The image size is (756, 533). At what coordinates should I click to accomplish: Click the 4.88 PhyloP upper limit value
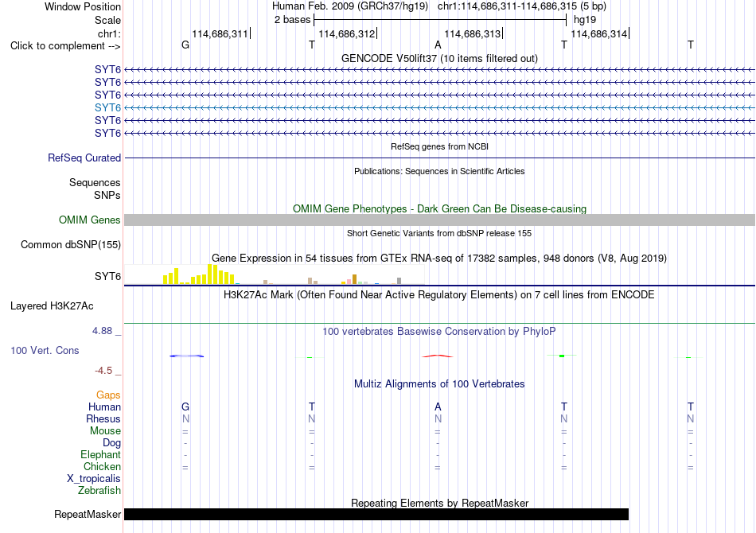point(102,331)
